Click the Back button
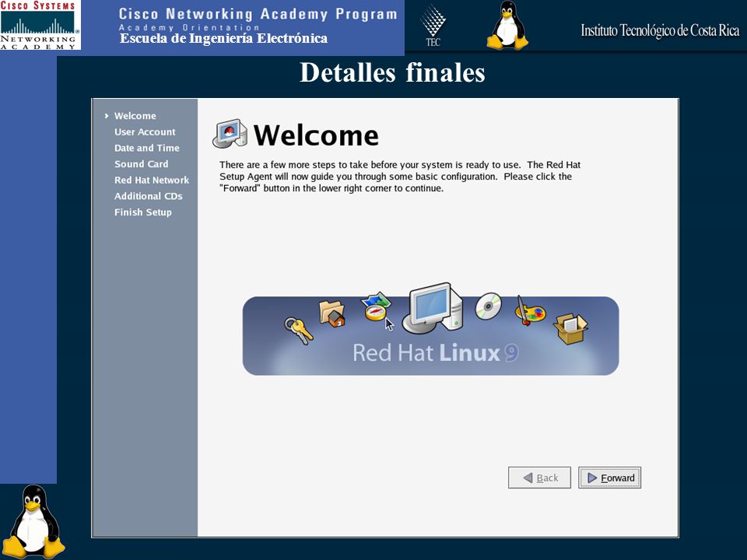 pos(539,478)
